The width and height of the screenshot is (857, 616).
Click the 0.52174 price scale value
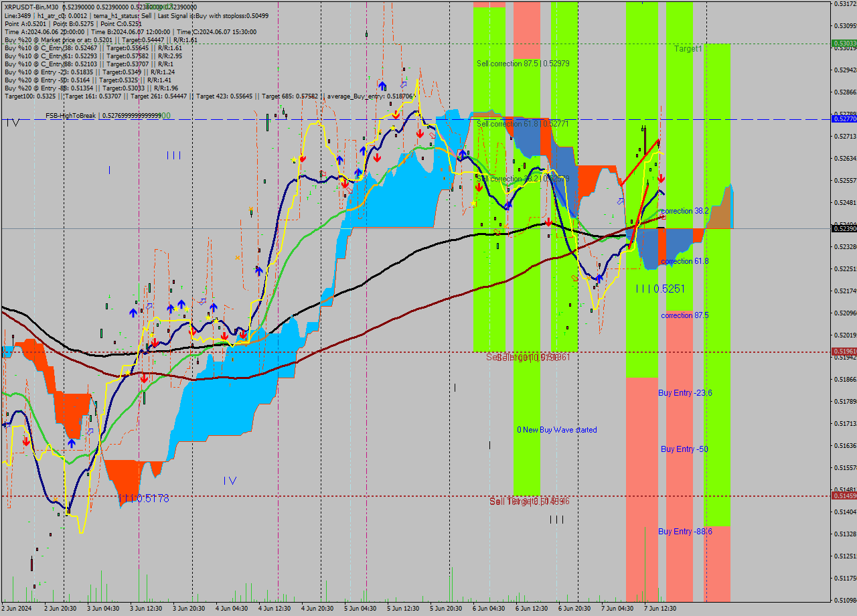point(845,291)
